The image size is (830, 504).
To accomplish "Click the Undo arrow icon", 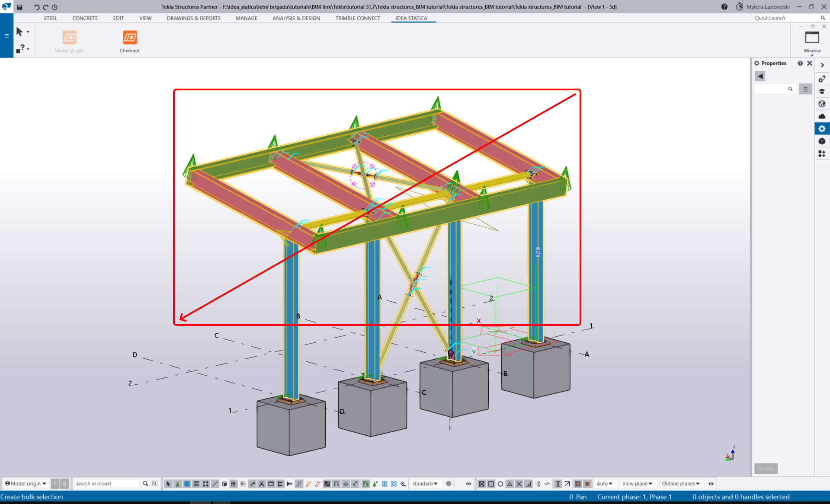I will [36, 7].
